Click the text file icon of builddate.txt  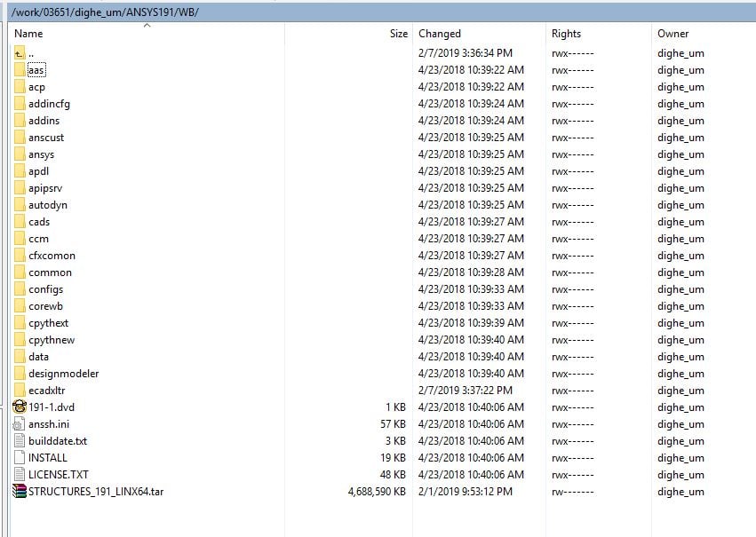[x=20, y=440]
